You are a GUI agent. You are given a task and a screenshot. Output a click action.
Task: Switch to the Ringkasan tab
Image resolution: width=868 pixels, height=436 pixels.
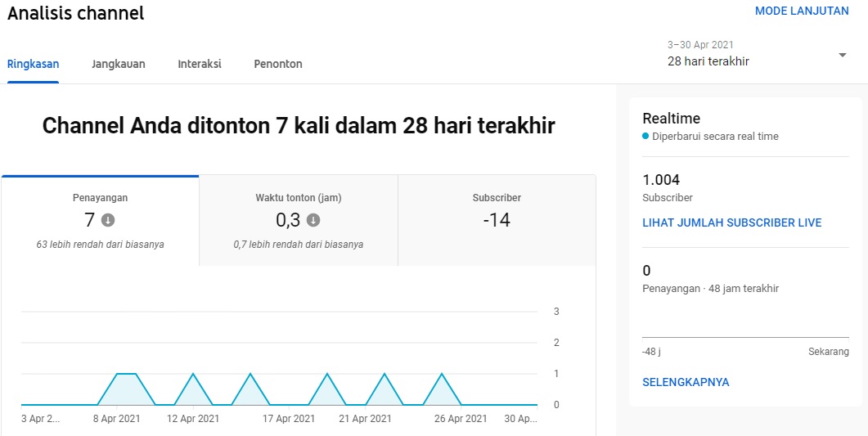(34, 64)
